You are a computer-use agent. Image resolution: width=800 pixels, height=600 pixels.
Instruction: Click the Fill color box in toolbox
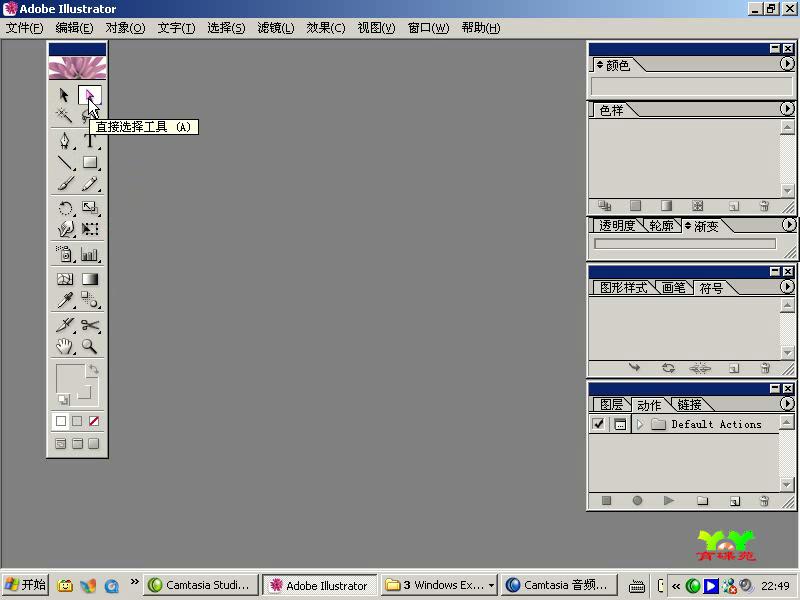[69, 378]
